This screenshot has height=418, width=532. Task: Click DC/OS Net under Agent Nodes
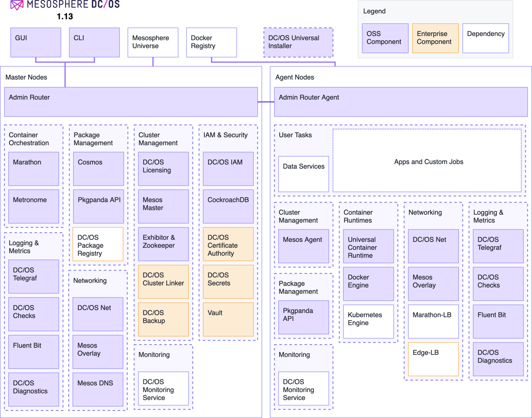[433, 246]
